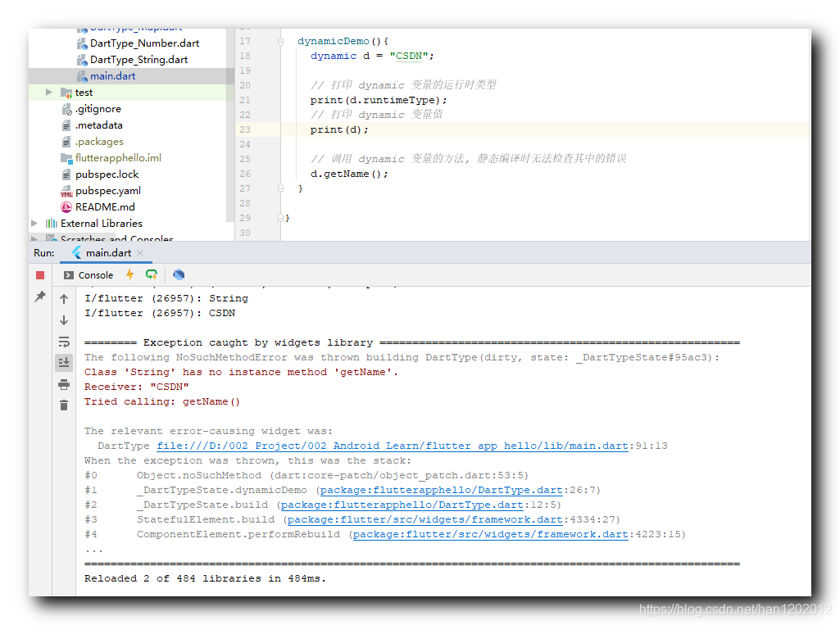The height and width of the screenshot is (625, 840).
Task: Stop the running app with red square
Action: (40, 275)
